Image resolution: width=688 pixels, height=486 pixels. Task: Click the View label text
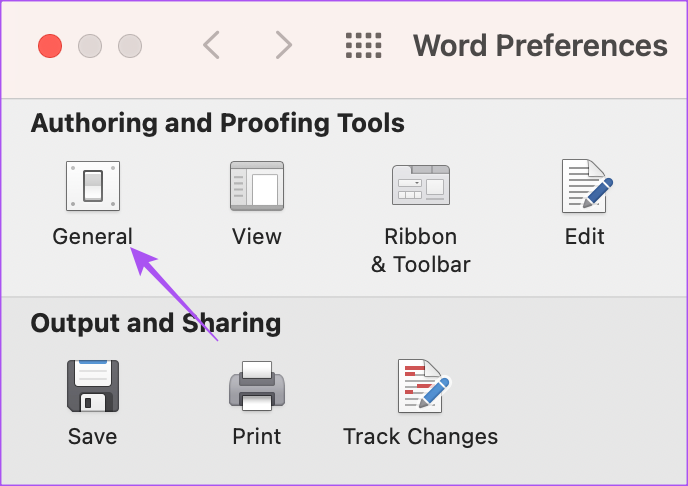click(257, 236)
